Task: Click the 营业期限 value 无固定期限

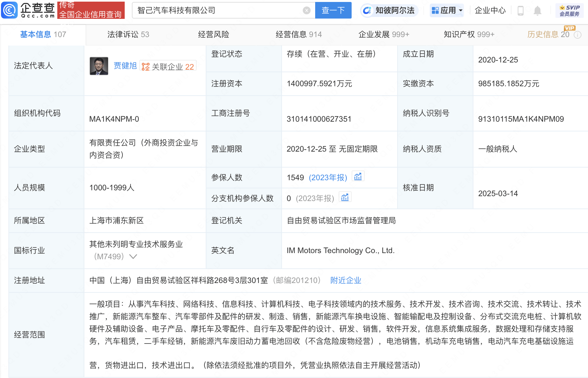Action: [358, 149]
